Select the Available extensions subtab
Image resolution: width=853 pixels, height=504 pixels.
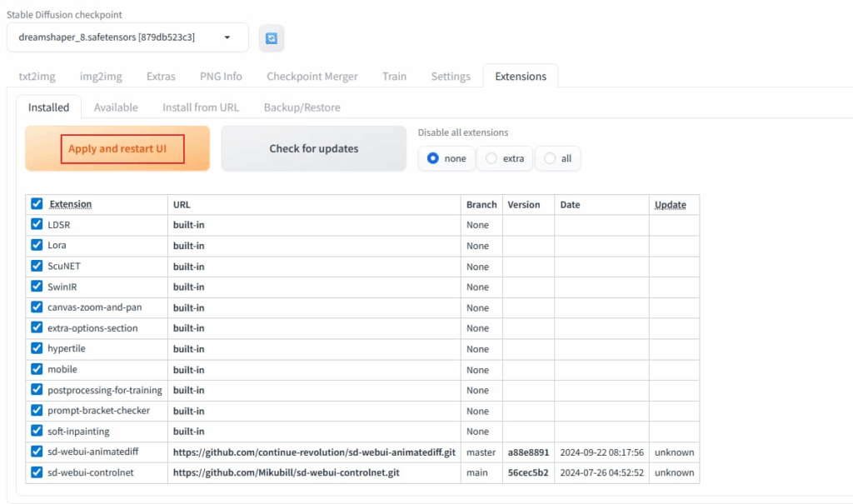116,107
